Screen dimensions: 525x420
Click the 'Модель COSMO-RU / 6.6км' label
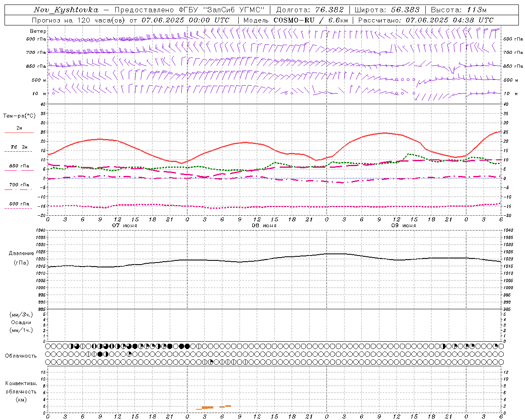[296, 20]
